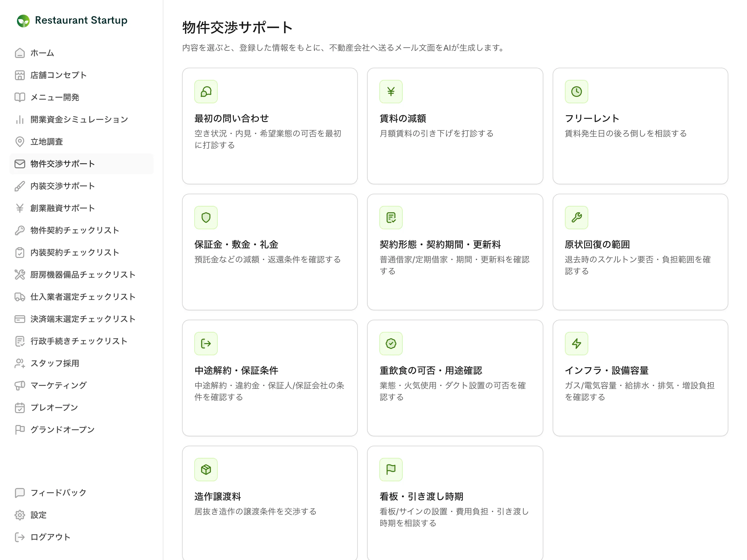Viewport: 747px width, 560px height.
Task: Click the clipboard icon beside 内装契約チェックリスト
Action: point(20,253)
